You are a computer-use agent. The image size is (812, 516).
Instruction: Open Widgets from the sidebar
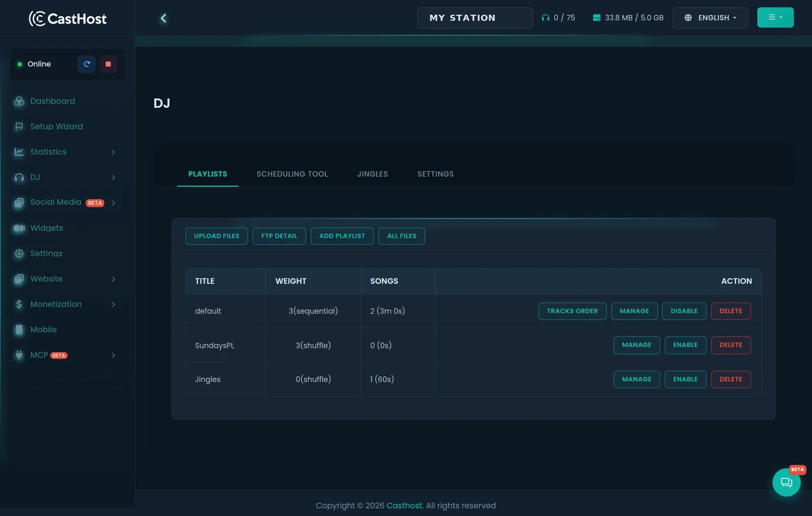(47, 228)
